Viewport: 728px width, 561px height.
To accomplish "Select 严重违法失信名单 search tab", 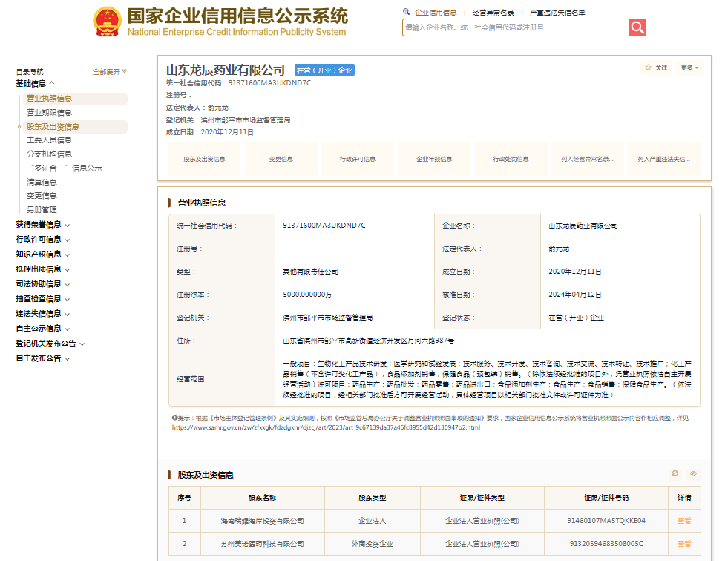I will [557, 13].
